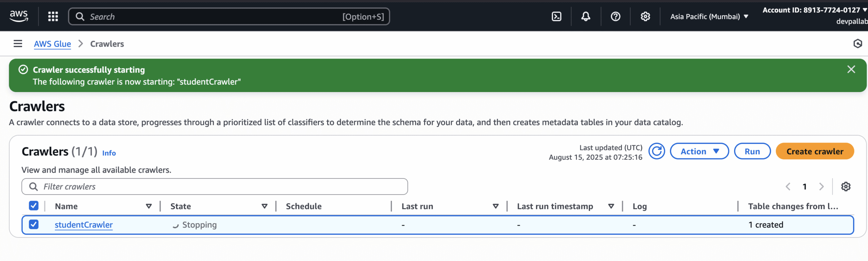868x261 pixels.
Task: Deselect the studentCrawler row checkbox
Action: pyautogui.click(x=34, y=224)
